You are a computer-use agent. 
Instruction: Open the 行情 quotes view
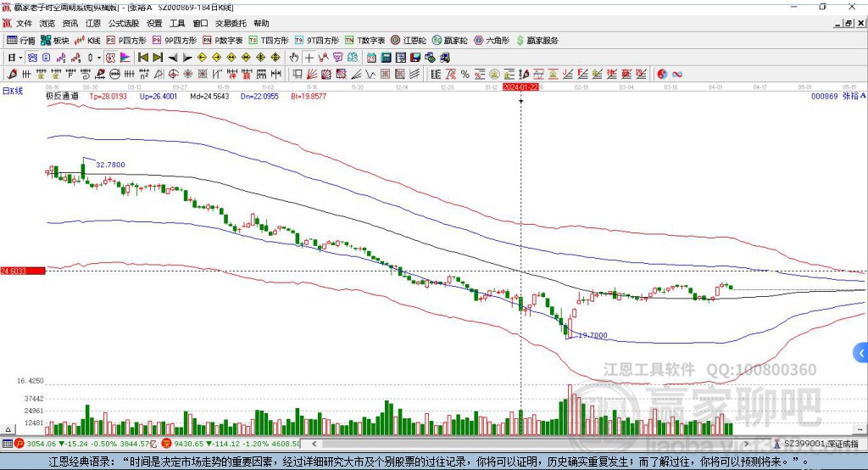[21, 41]
